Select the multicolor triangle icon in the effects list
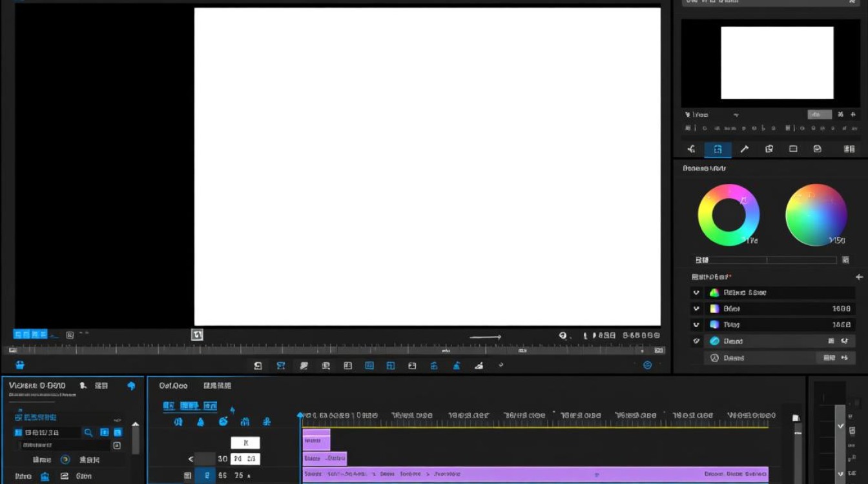 click(x=714, y=292)
